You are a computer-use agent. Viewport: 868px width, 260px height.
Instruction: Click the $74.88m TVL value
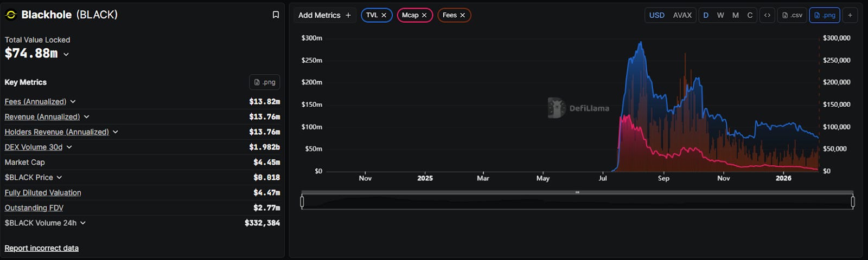pos(31,54)
